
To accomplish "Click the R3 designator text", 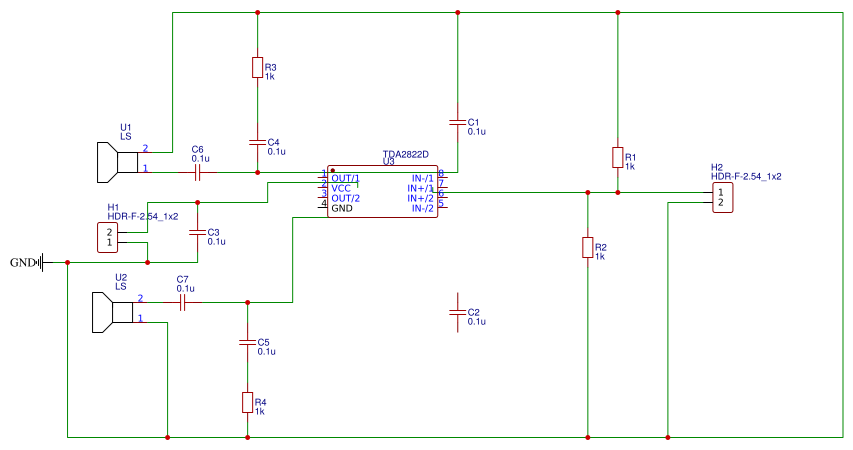I will point(270,67).
